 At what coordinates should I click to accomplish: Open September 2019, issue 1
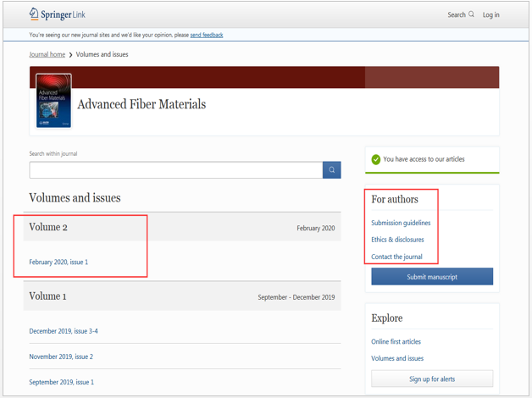[61, 382]
